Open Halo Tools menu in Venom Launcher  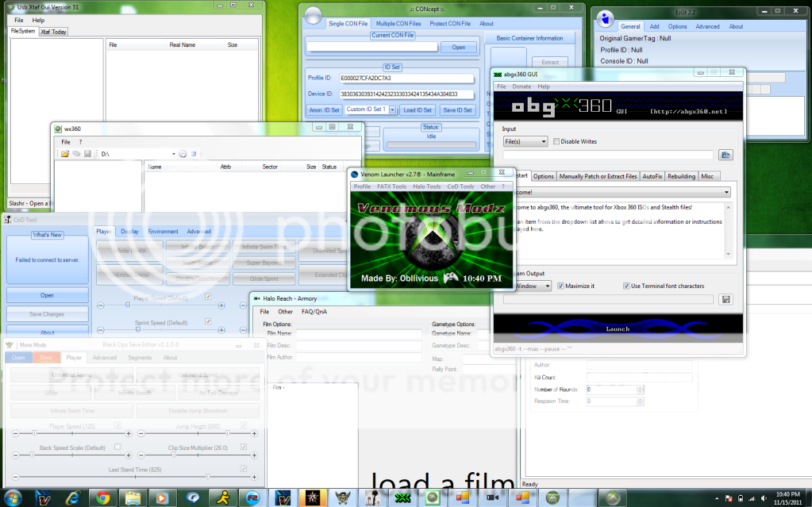point(426,186)
